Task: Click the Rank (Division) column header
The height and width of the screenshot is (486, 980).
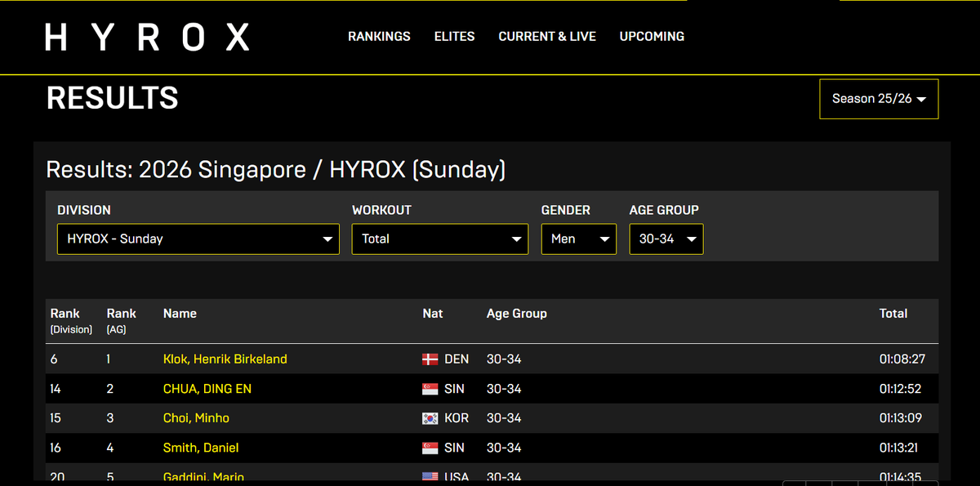Action: click(x=71, y=321)
